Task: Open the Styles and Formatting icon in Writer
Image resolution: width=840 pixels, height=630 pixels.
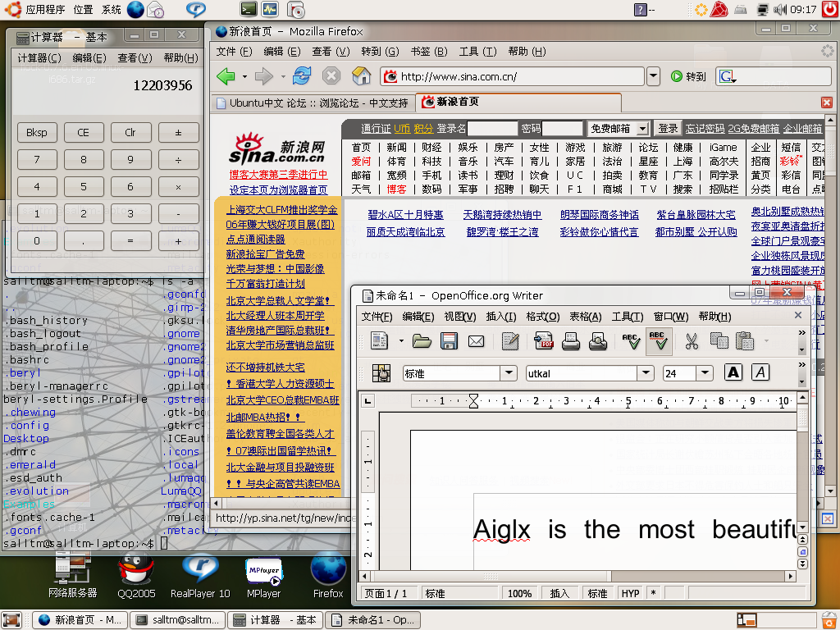Action: coord(381,373)
